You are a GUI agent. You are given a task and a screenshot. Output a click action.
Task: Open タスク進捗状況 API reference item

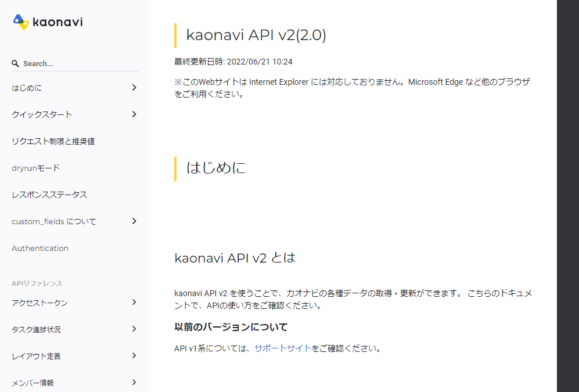(x=36, y=330)
